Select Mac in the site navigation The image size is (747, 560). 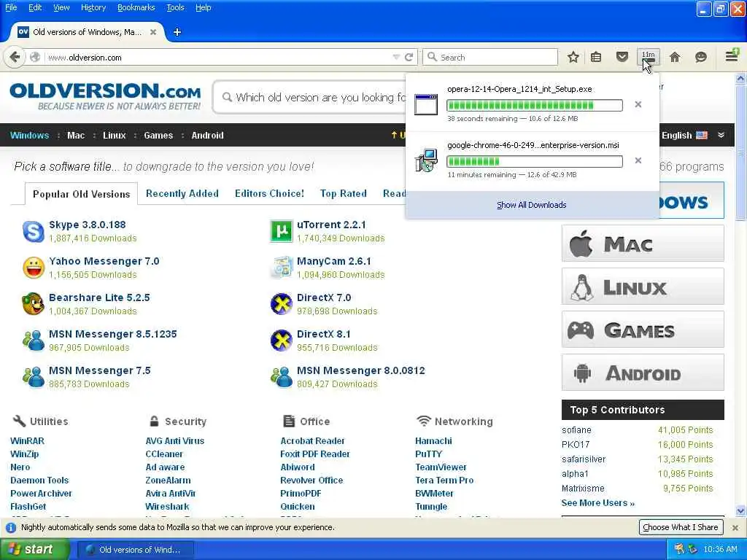click(76, 135)
